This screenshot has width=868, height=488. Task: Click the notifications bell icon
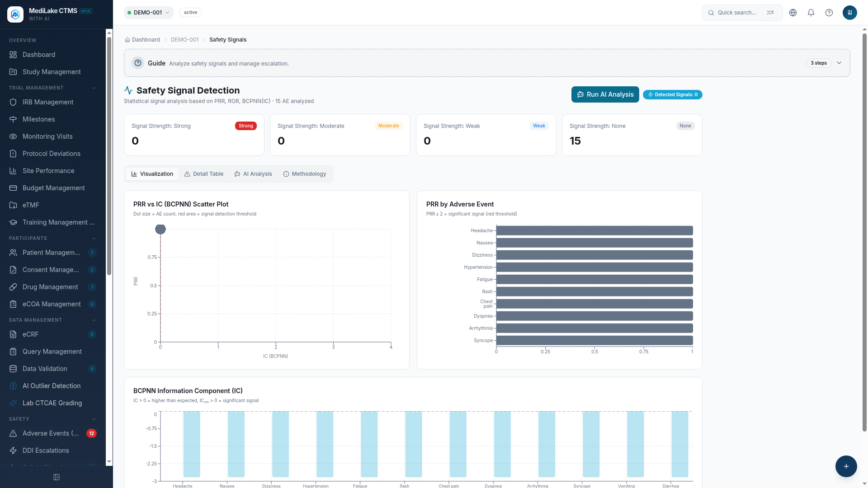pos(811,13)
